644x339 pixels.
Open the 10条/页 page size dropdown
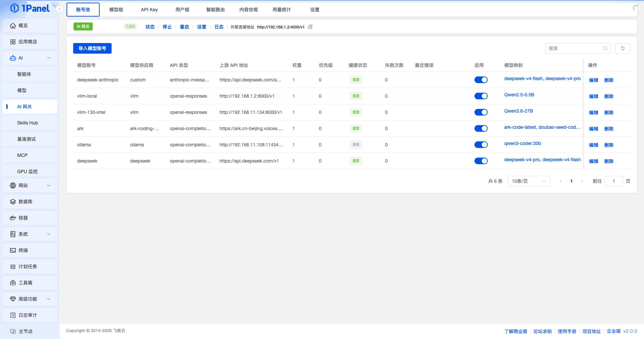click(x=529, y=181)
